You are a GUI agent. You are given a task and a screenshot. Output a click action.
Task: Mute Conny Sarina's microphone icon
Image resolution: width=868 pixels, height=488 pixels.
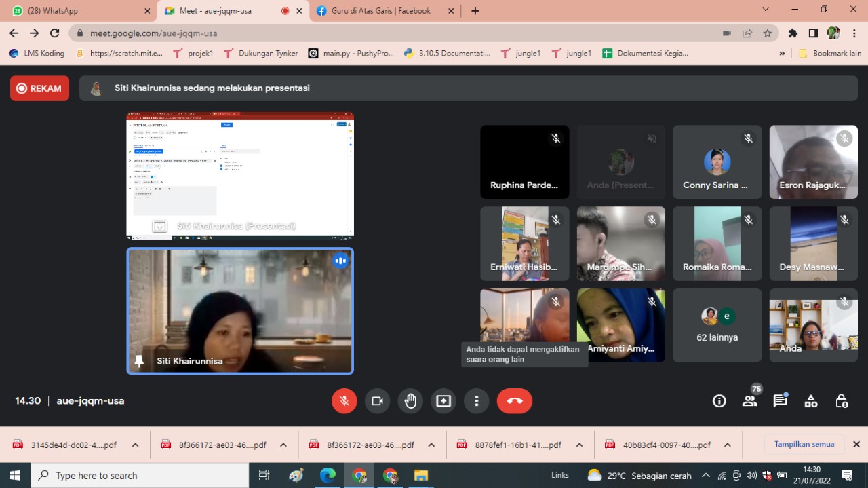pos(749,138)
